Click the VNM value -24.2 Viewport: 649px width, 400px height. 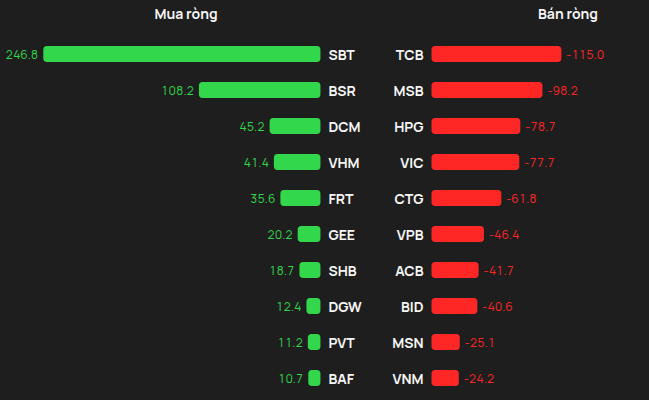pyautogui.click(x=479, y=379)
